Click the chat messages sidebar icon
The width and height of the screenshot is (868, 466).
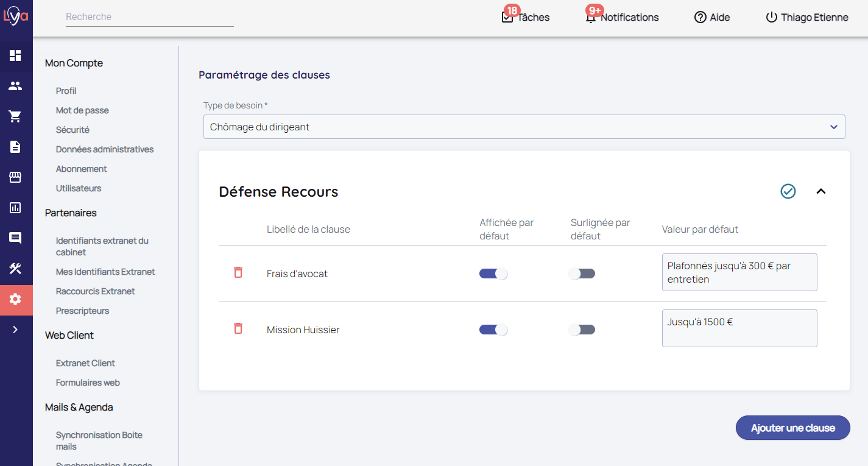pos(15,238)
